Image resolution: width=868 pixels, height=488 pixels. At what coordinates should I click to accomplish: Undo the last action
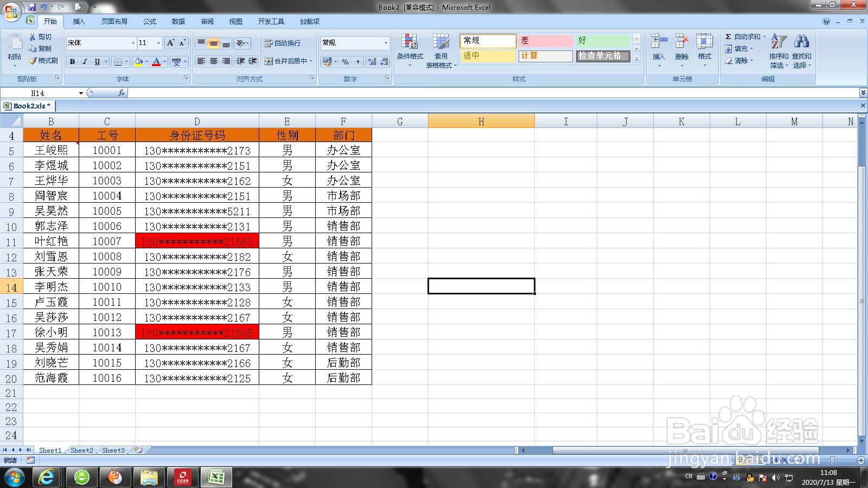pyautogui.click(x=44, y=7)
